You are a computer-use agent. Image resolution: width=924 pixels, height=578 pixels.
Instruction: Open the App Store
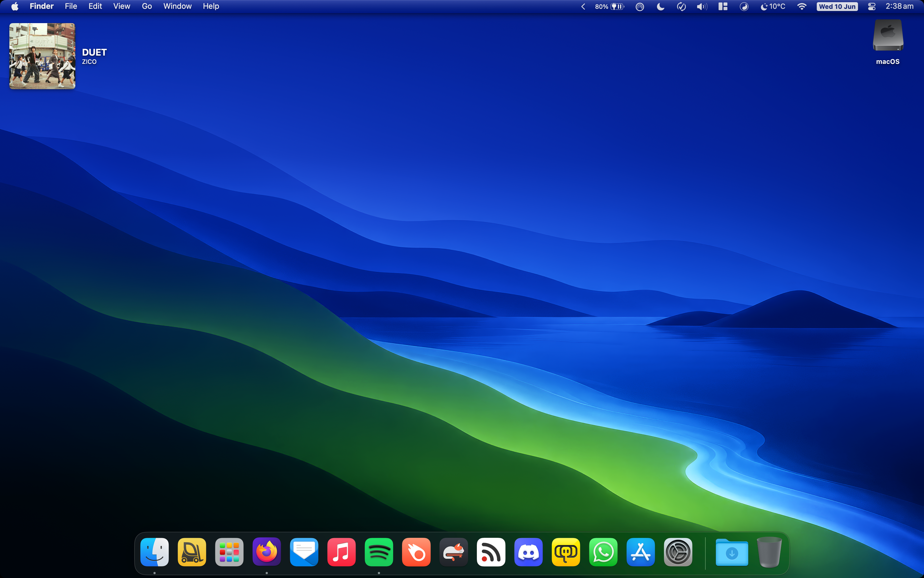pos(641,552)
